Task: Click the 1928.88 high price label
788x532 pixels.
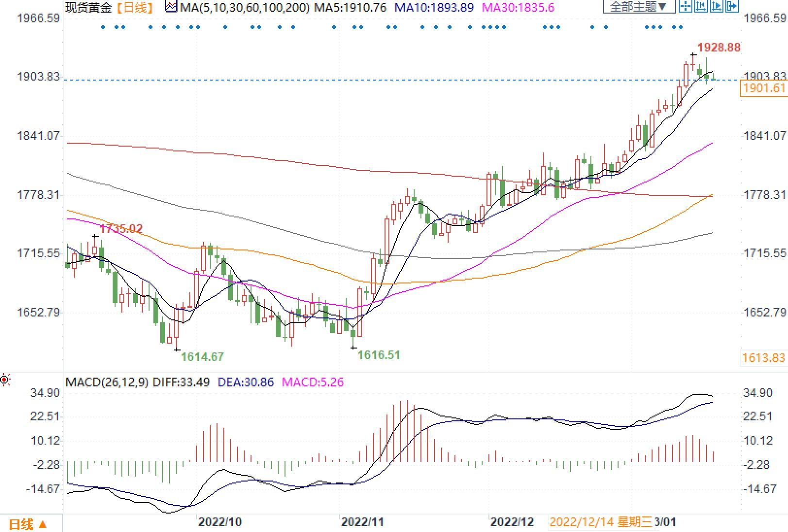Action: [x=719, y=48]
